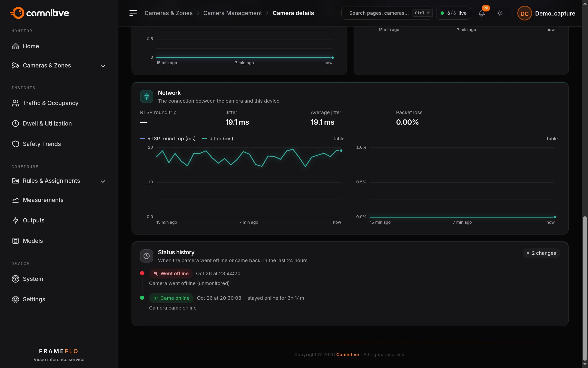Click the Safety Trends shield icon
The image size is (588, 368).
(x=16, y=144)
